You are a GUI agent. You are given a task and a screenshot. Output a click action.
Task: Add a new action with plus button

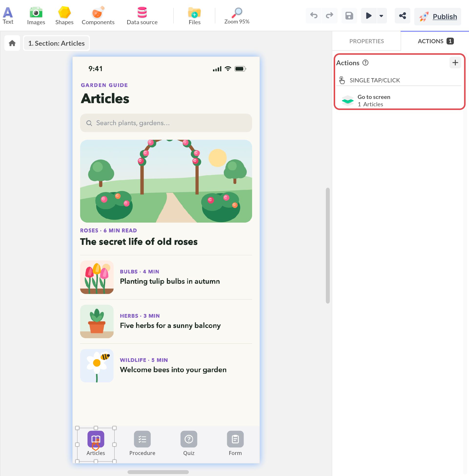(455, 63)
